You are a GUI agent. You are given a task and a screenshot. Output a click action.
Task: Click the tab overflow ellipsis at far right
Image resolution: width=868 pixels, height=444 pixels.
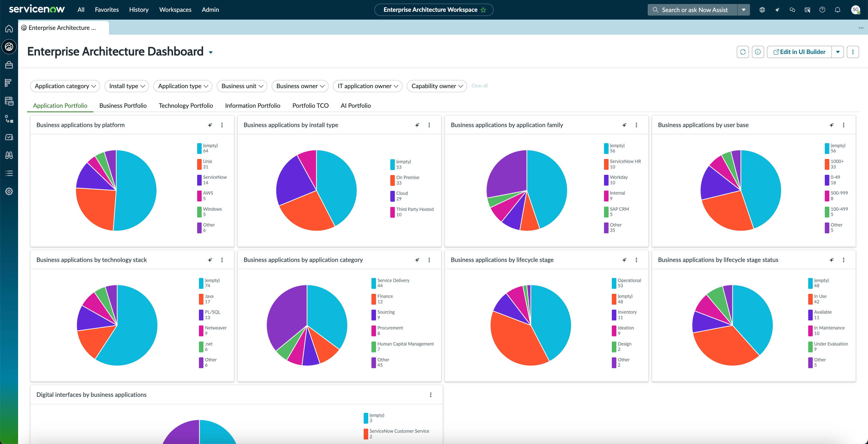pyautogui.click(x=861, y=28)
